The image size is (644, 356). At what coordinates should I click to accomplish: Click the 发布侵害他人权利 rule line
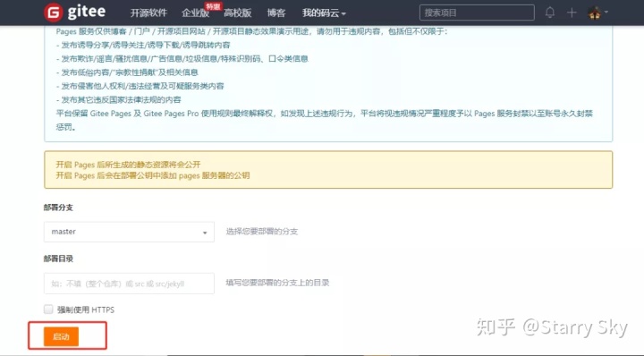(140, 86)
